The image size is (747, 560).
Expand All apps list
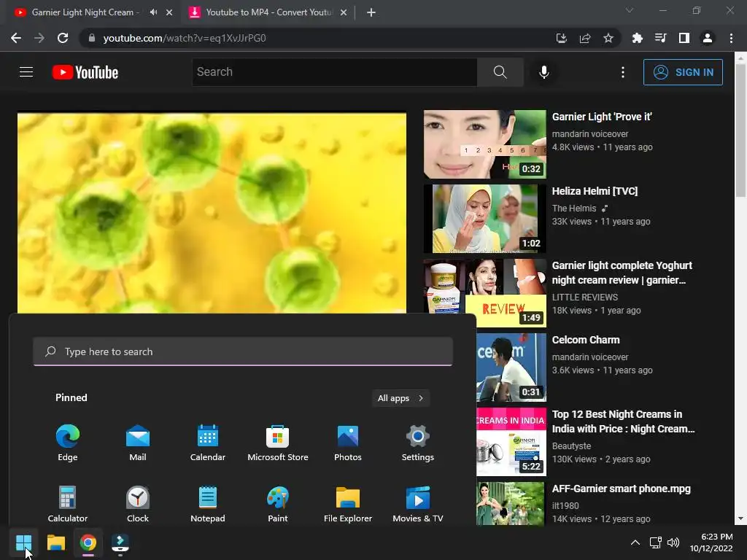tap(400, 398)
